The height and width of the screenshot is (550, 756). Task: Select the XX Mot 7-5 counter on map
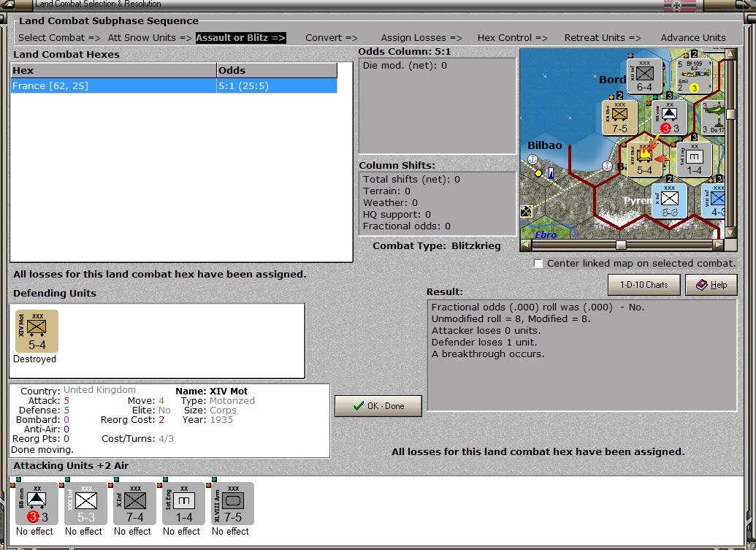(x=619, y=118)
